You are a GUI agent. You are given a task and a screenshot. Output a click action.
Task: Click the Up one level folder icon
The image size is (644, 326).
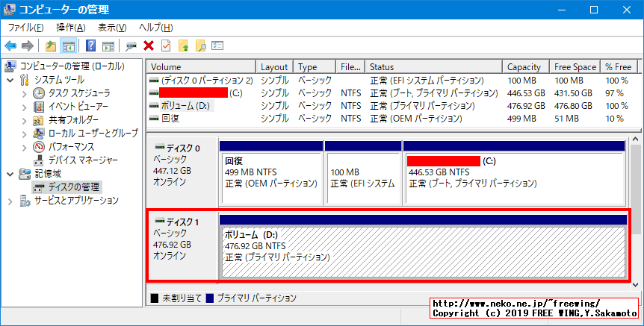tap(51, 46)
